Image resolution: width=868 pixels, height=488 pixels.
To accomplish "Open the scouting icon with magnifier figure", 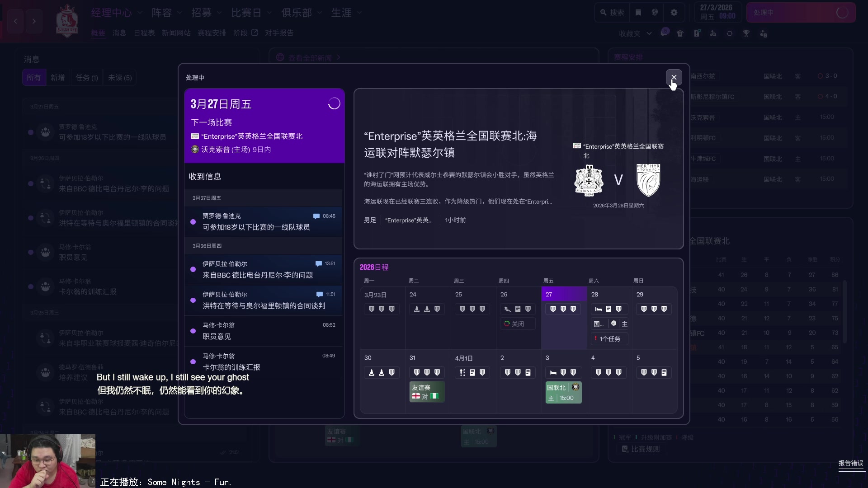I will point(714,33).
